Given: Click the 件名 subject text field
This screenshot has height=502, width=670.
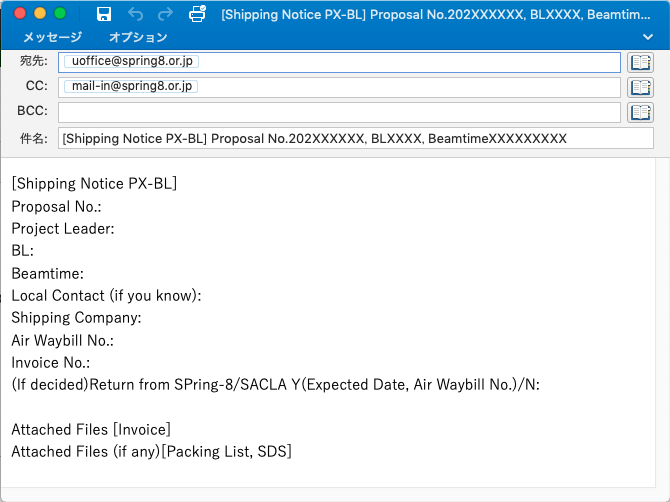Looking at the screenshot, I should pyautogui.click(x=339, y=138).
